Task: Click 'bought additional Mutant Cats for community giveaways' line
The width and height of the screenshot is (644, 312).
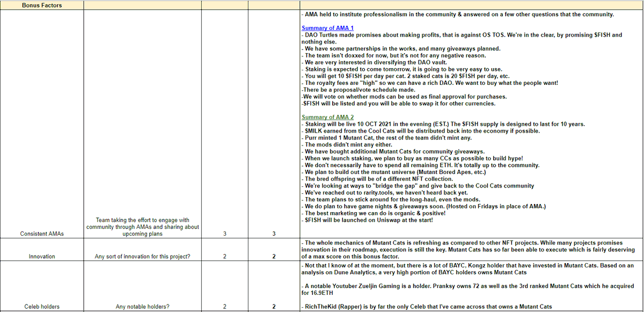Action: (393, 151)
